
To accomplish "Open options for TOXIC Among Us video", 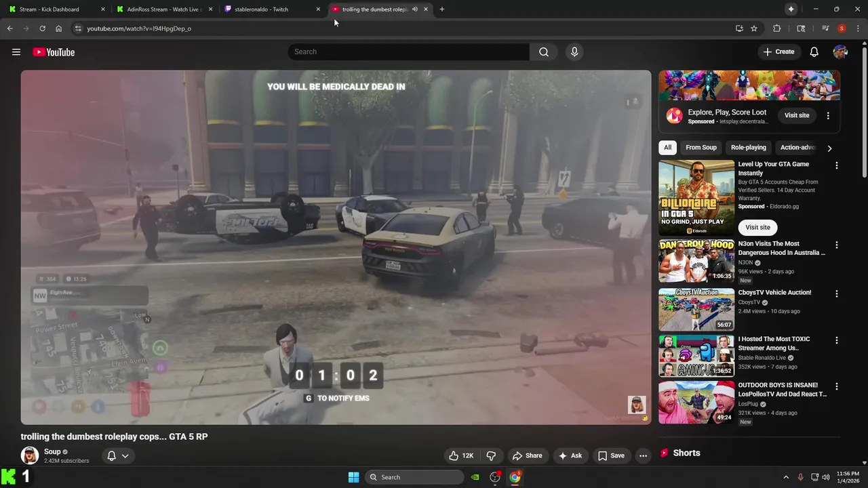I will click(x=837, y=340).
